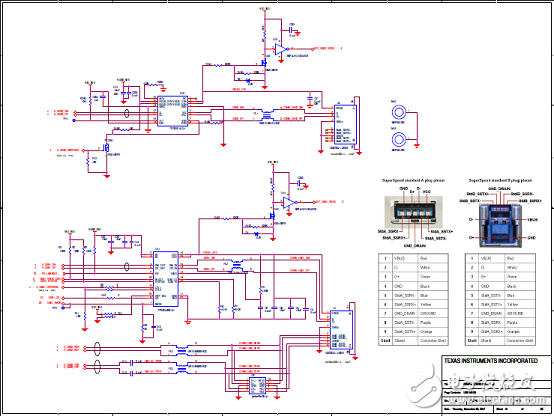Viewport: 554px width, 416px height.
Task: Select the lower USB connector symbol
Action: 341,329
